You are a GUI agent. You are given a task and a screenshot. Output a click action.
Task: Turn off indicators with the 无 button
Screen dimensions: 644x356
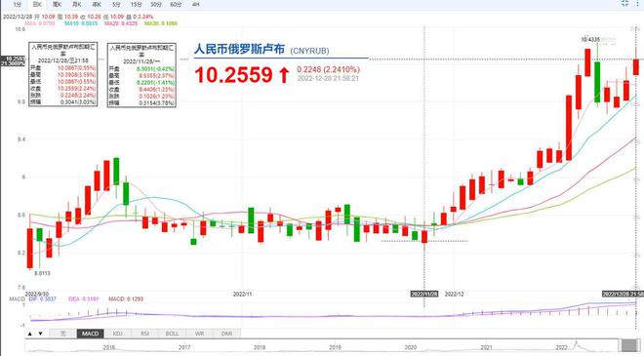(62, 334)
